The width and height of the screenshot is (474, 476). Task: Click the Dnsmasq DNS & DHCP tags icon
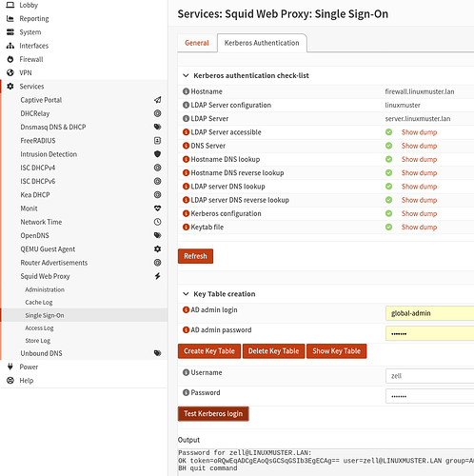pos(157,127)
